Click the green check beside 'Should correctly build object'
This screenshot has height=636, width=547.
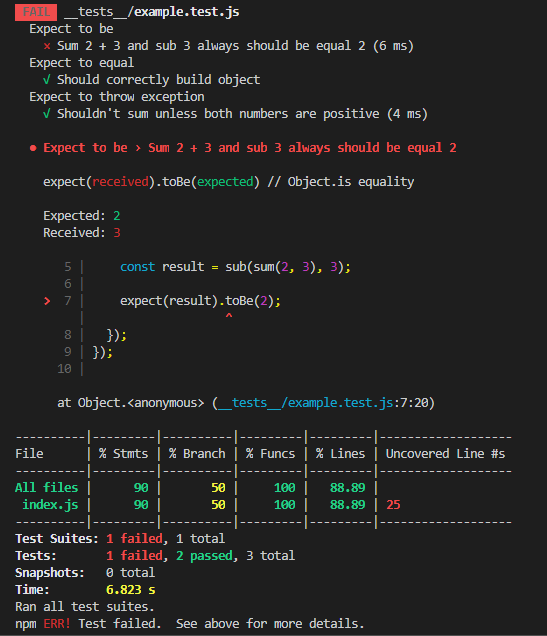pyautogui.click(x=47, y=80)
